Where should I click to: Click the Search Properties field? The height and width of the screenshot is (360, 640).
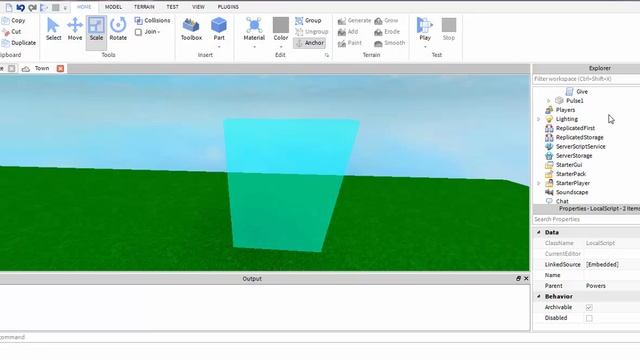point(586,220)
